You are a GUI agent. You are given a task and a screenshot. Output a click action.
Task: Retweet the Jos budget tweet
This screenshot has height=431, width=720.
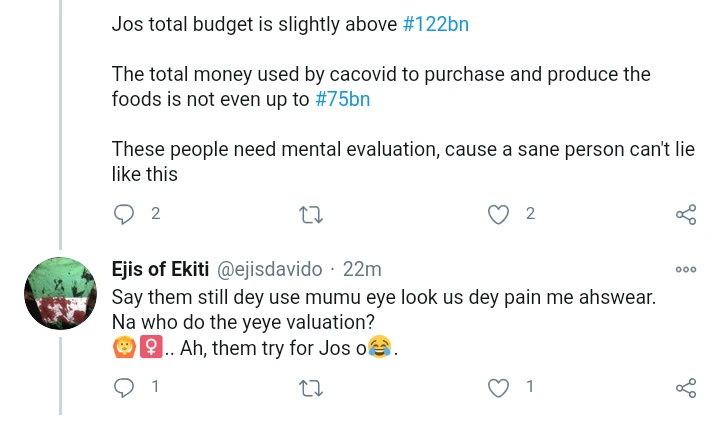tap(310, 214)
